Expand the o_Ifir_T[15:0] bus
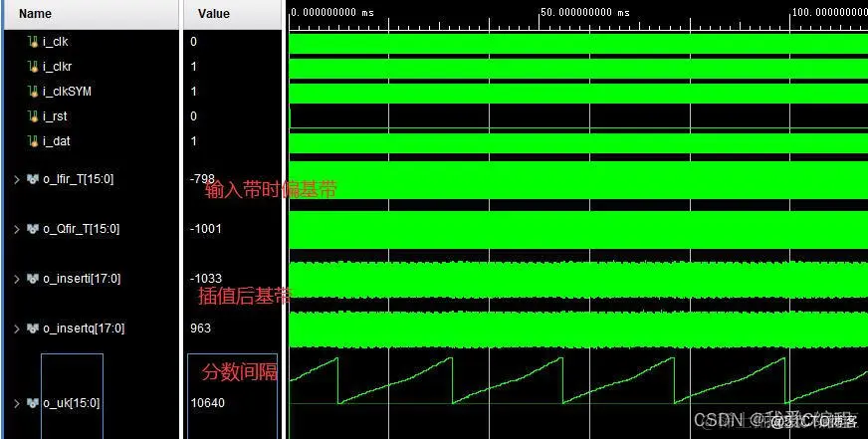 point(17,179)
